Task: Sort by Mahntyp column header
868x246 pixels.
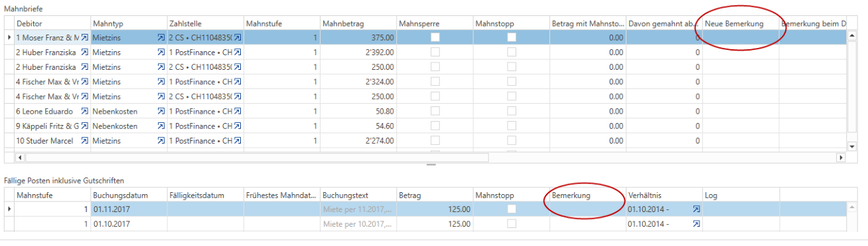Action: click(x=129, y=24)
